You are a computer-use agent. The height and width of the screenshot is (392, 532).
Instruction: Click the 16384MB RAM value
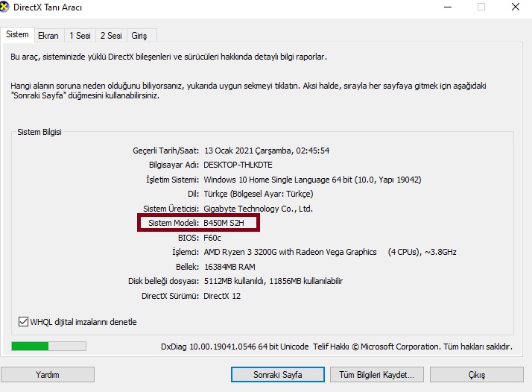(x=229, y=267)
